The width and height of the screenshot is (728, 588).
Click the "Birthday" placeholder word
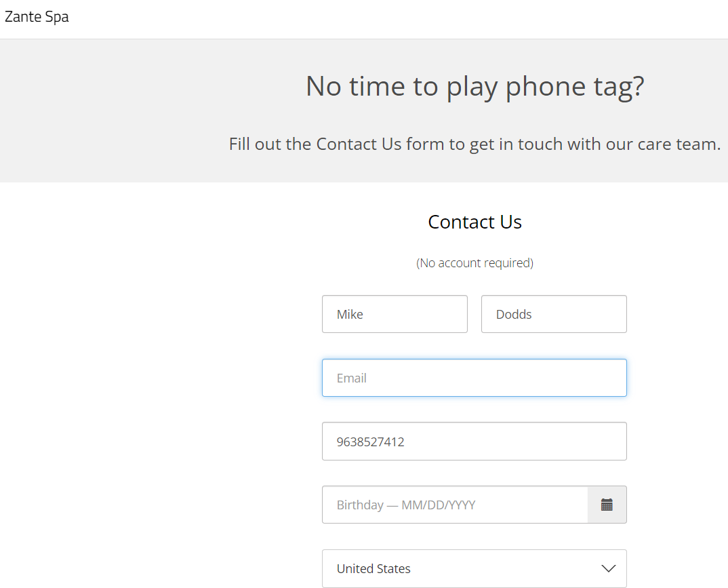pyautogui.click(x=361, y=505)
